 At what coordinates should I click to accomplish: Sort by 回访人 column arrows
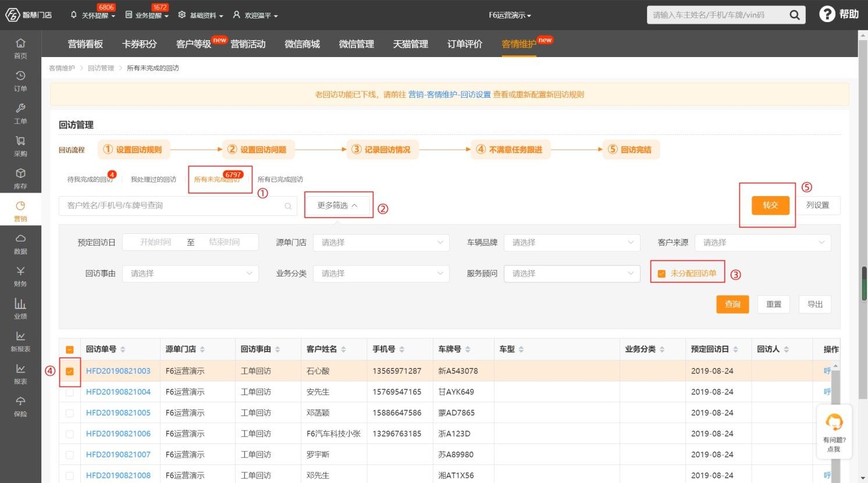point(786,349)
